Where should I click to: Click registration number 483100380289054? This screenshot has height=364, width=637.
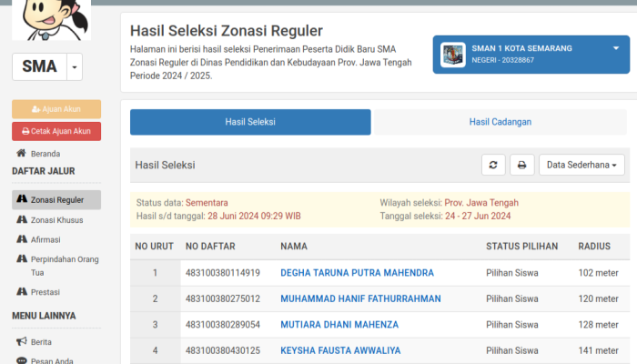223,325
